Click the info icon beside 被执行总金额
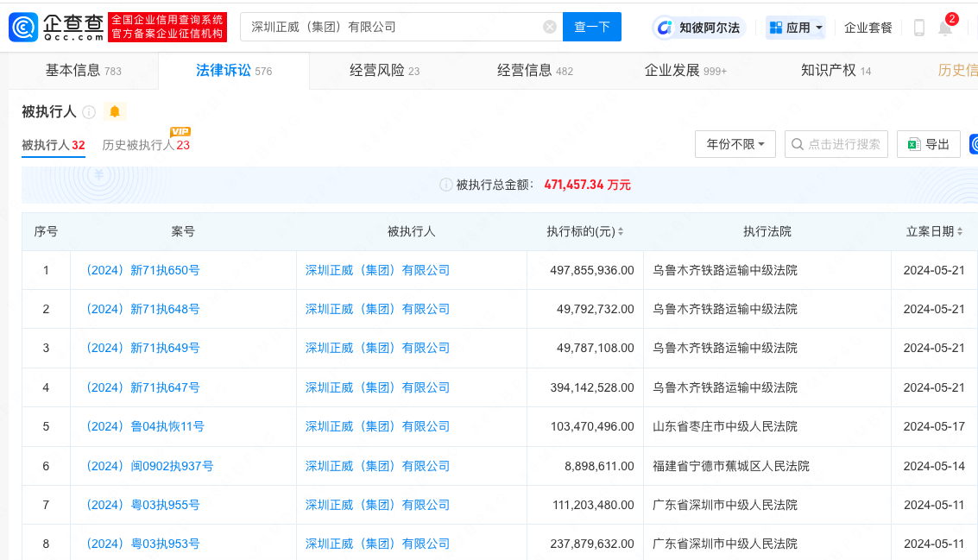Image resolution: width=978 pixels, height=560 pixels. (x=445, y=185)
